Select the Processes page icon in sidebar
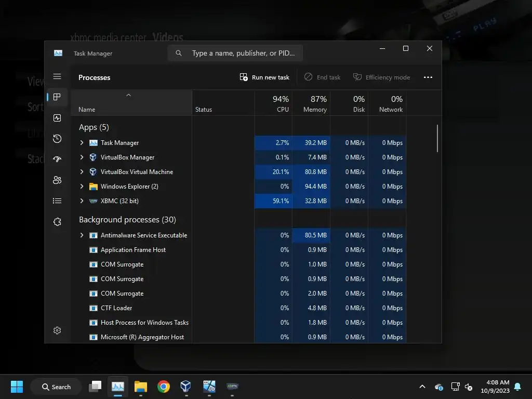 (57, 97)
